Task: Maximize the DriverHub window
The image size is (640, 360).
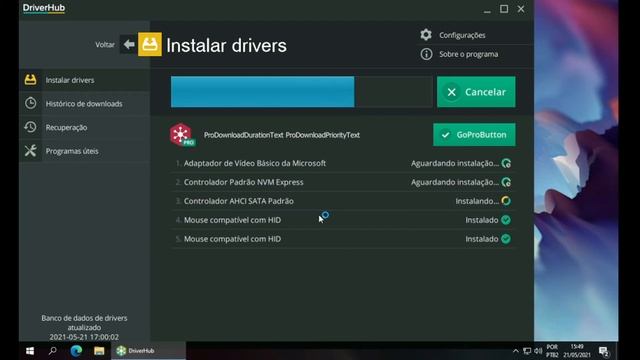Action: [x=504, y=9]
